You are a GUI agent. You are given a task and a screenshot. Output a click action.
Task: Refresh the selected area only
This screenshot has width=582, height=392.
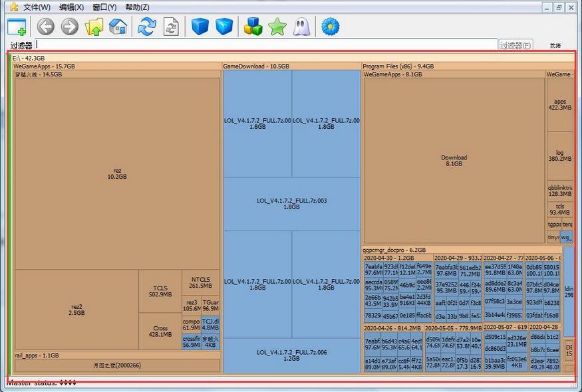point(170,27)
